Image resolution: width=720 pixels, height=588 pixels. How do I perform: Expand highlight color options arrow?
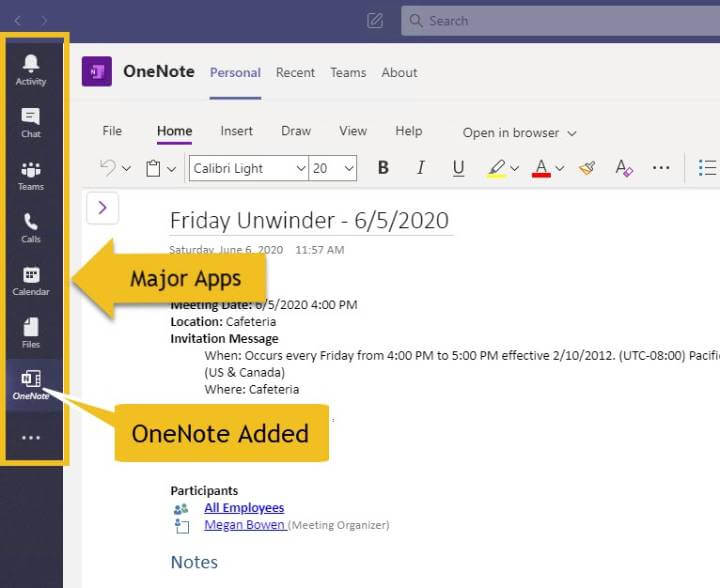pyautogui.click(x=515, y=168)
